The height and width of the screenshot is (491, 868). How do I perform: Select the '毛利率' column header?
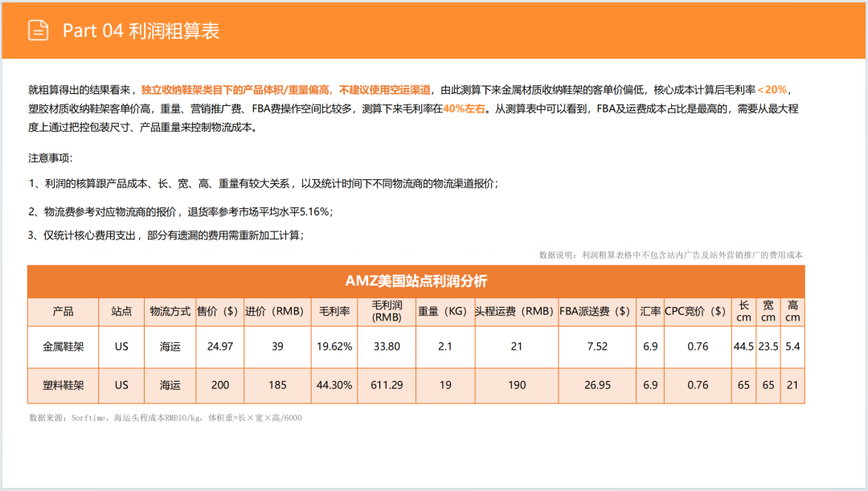[x=334, y=312]
